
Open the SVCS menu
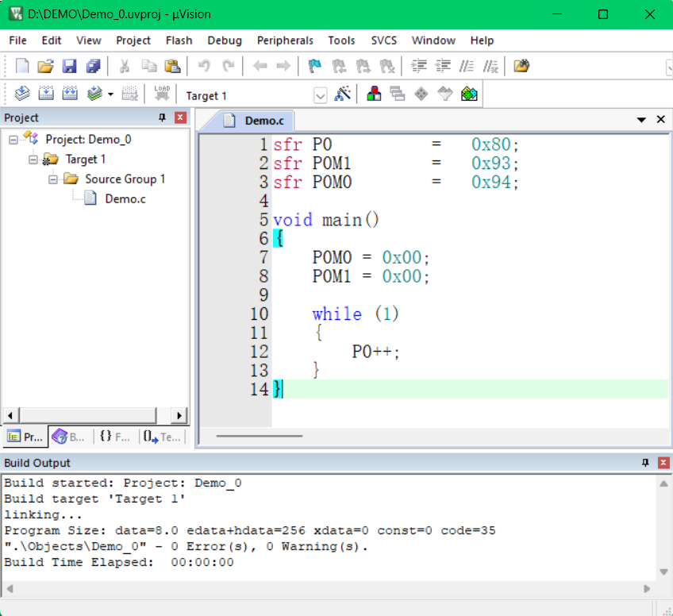click(x=383, y=40)
